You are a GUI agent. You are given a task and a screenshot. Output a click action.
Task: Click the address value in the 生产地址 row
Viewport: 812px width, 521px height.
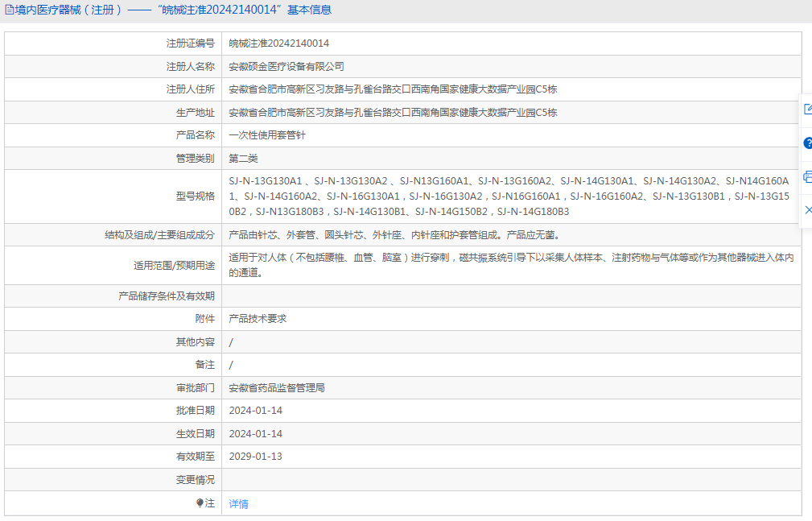point(393,113)
